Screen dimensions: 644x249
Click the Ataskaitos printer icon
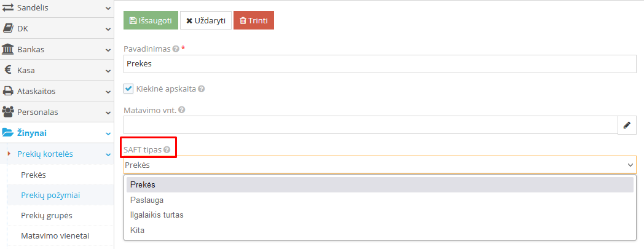(x=9, y=91)
